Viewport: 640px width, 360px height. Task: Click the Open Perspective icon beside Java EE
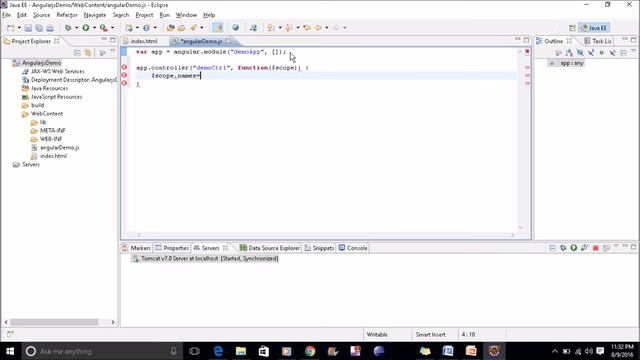(572, 28)
